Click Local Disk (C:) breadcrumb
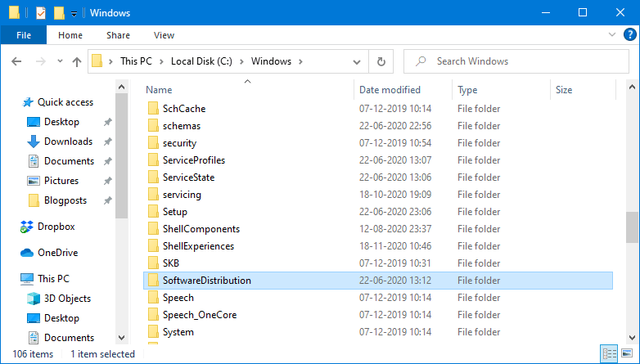The height and width of the screenshot is (364, 640). click(x=201, y=61)
